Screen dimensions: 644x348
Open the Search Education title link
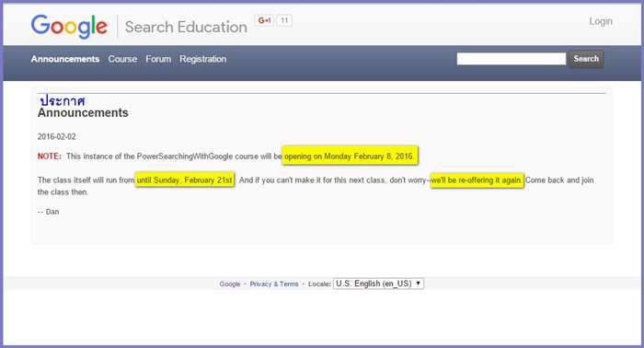click(186, 27)
